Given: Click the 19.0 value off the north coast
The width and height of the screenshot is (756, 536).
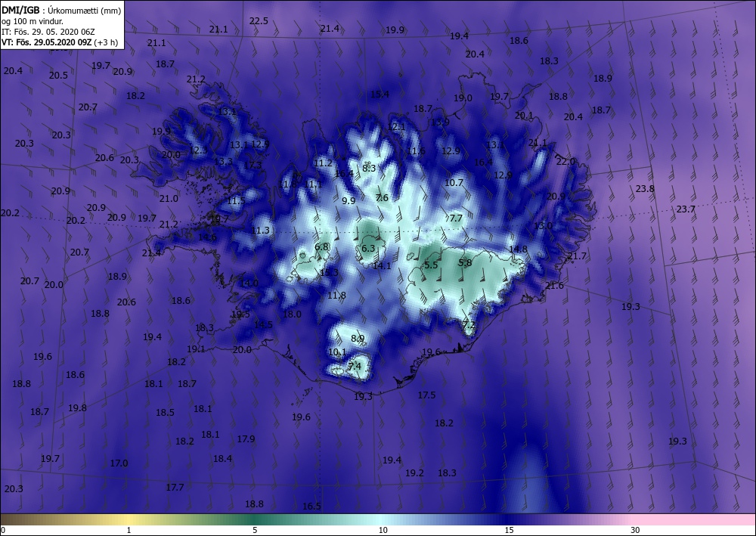Looking at the screenshot, I should (x=463, y=98).
